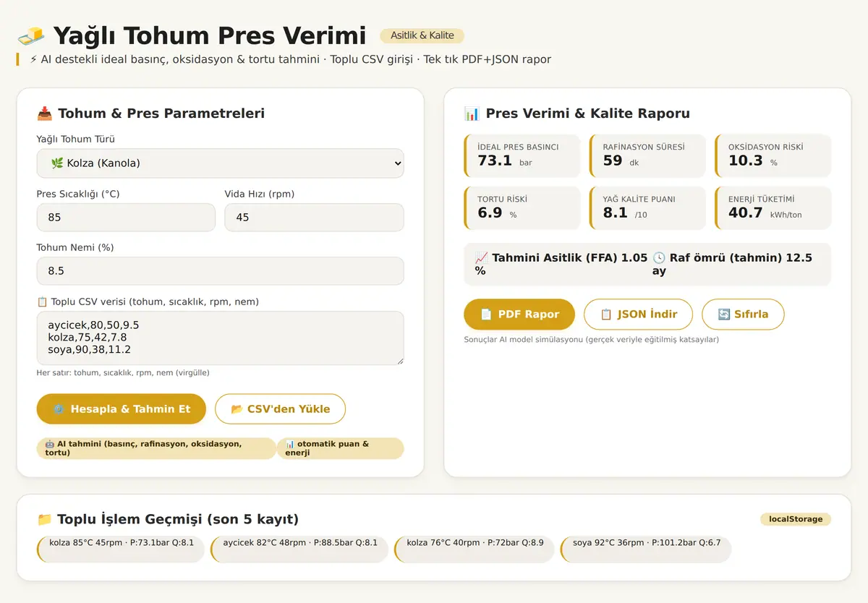Open history entry kolza 76°C 40rpm
868x603 pixels.
(475, 549)
